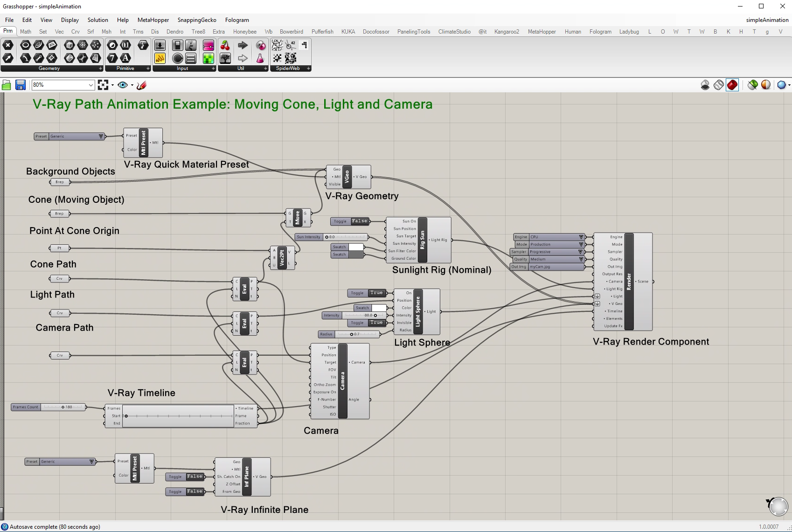Click the eye-shaped Named Views icon
Viewport: 792px width, 532px height.
[123, 85]
